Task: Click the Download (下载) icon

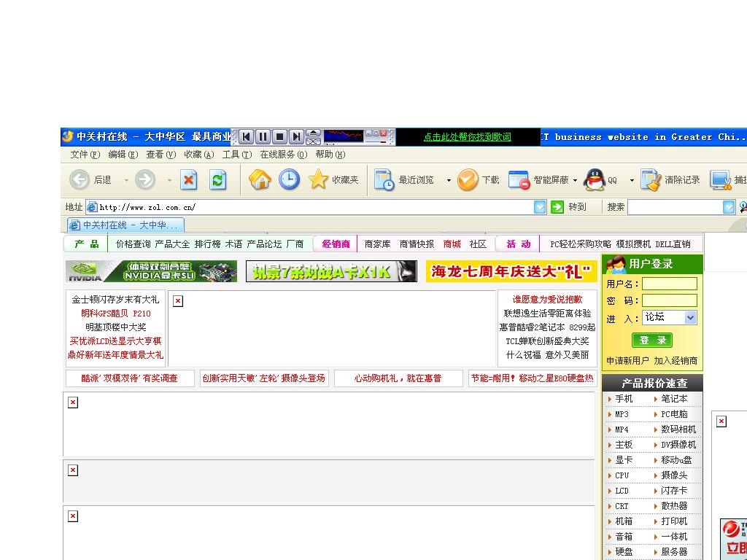Action: pos(468,179)
